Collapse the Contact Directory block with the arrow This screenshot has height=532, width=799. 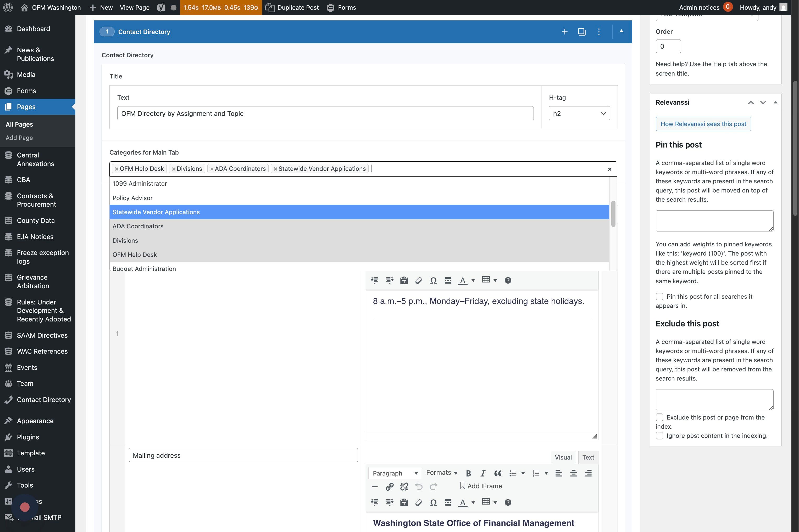pyautogui.click(x=621, y=31)
